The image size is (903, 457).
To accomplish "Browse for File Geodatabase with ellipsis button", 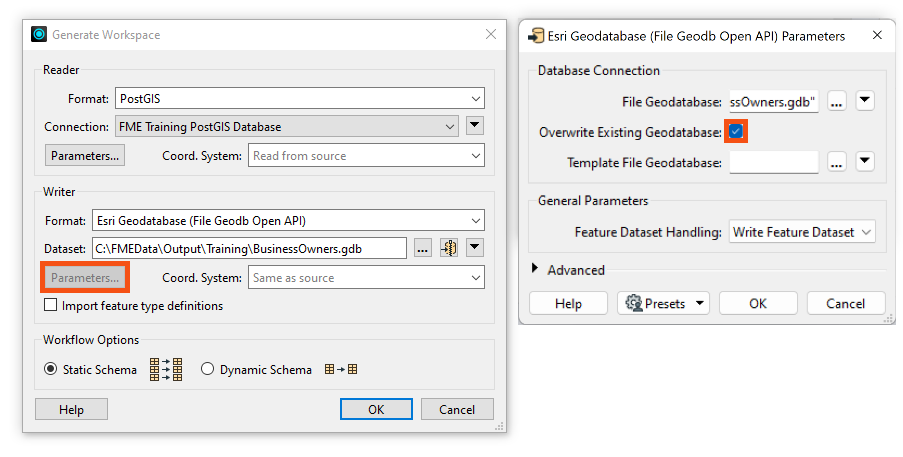I will (x=837, y=102).
